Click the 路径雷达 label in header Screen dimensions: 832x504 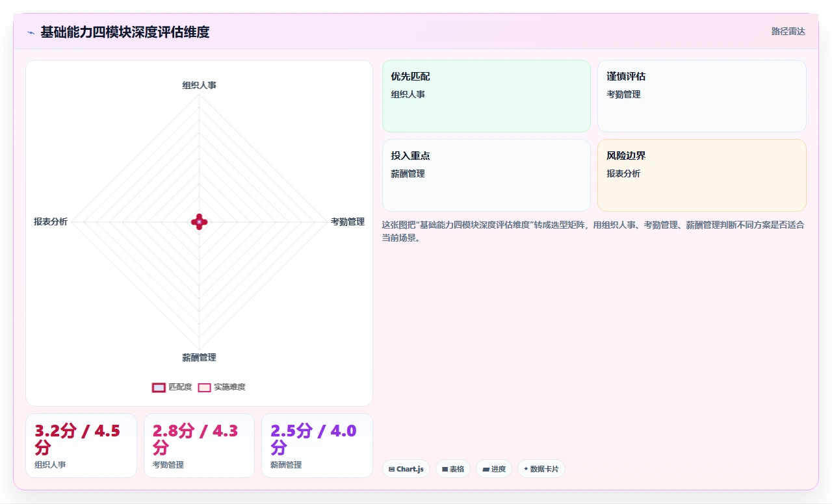coord(788,31)
